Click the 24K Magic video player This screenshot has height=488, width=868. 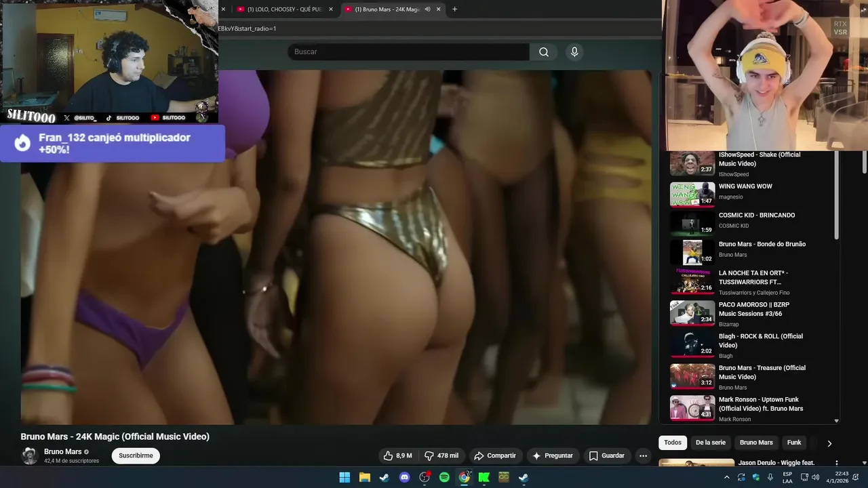pyautogui.click(x=336, y=247)
